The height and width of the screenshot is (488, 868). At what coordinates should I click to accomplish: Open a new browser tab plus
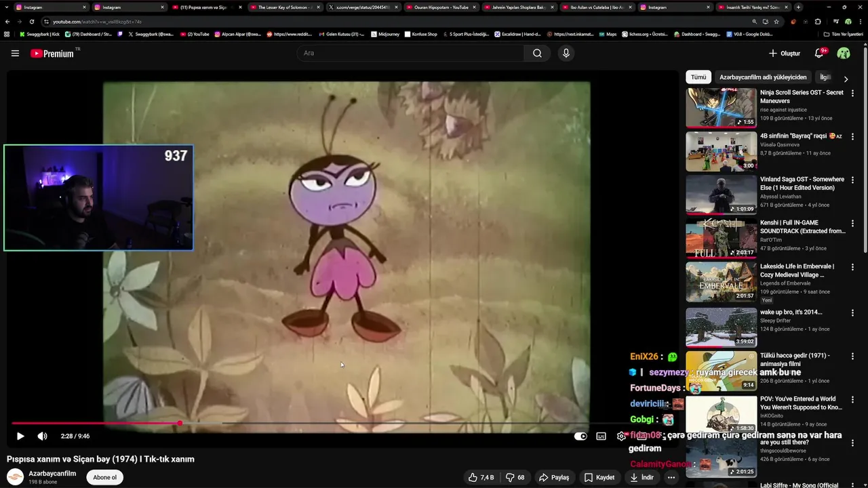point(798,7)
